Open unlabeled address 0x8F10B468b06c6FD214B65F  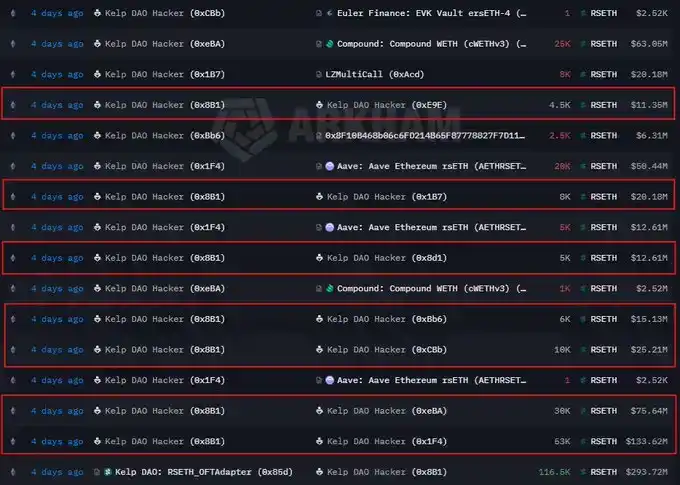[425, 136]
